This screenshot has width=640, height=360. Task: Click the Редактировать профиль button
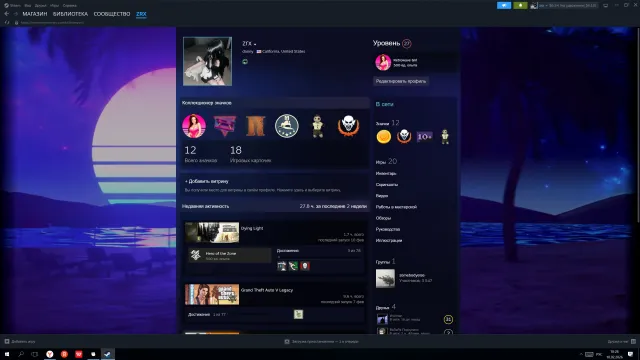pos(400,81)
